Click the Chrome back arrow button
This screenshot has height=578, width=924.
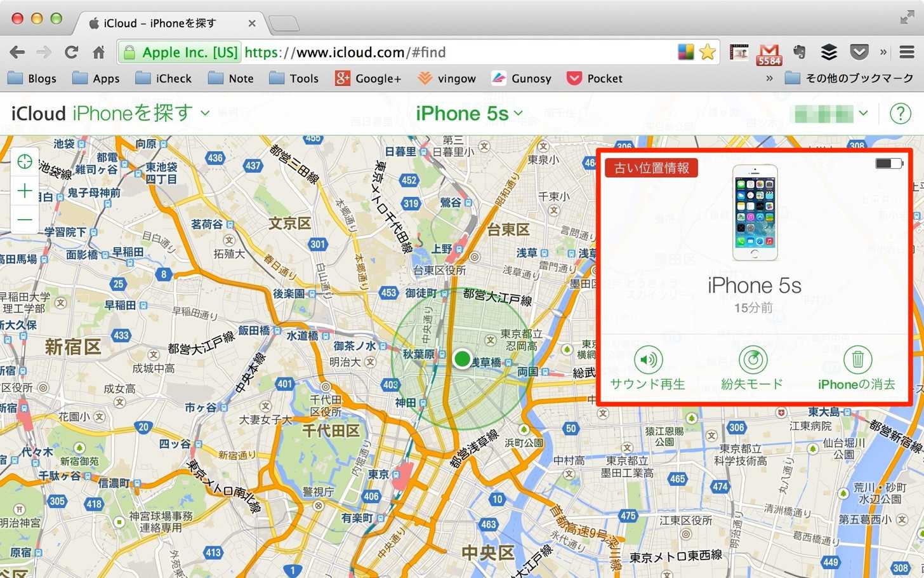point(17,53)
